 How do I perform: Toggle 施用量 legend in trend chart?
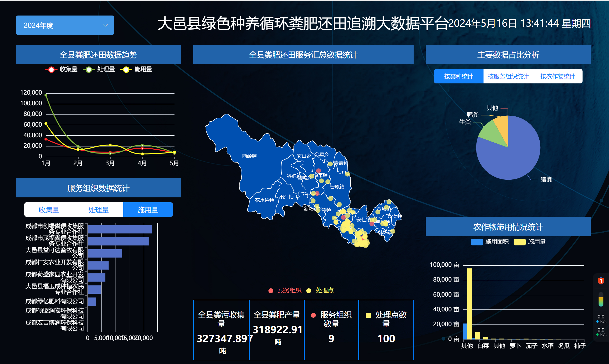[x=136, y=69]
